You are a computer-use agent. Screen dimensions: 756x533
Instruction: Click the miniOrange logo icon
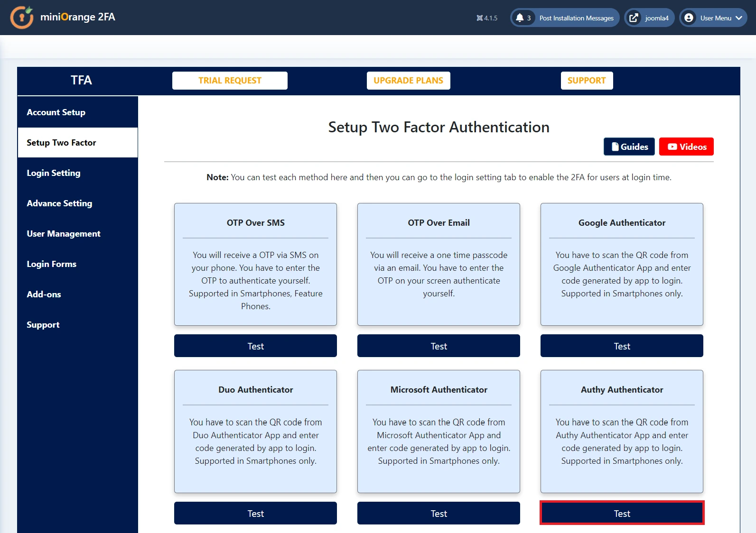click(x=22, y=18)
